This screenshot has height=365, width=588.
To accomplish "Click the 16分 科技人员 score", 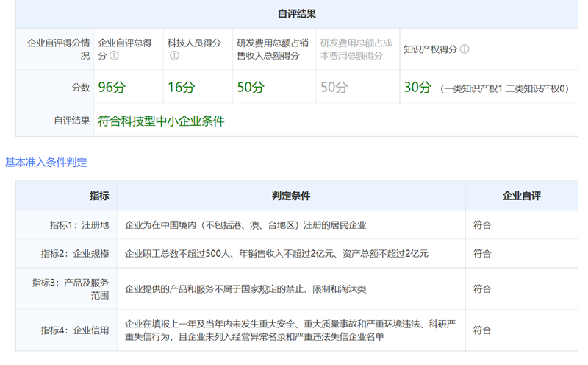I will click(181, 88).
